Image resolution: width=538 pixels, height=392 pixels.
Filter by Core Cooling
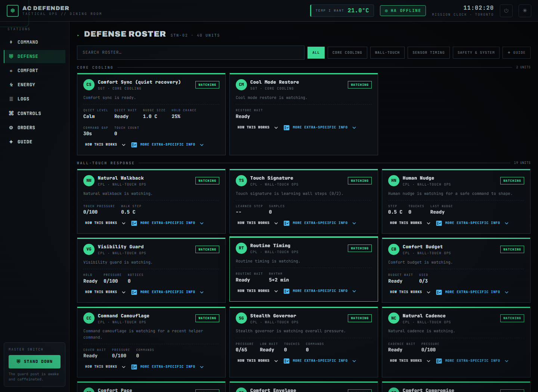click(347, 53)
